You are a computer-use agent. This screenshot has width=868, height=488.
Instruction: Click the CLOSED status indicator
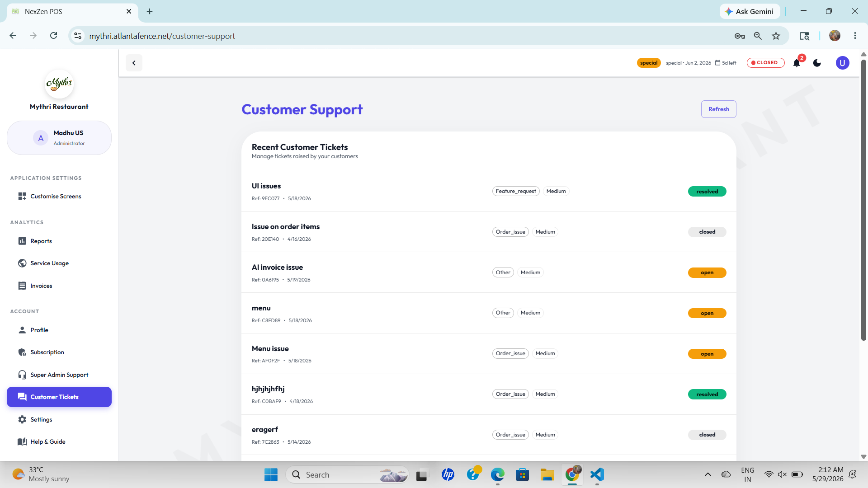coord(765,63)
